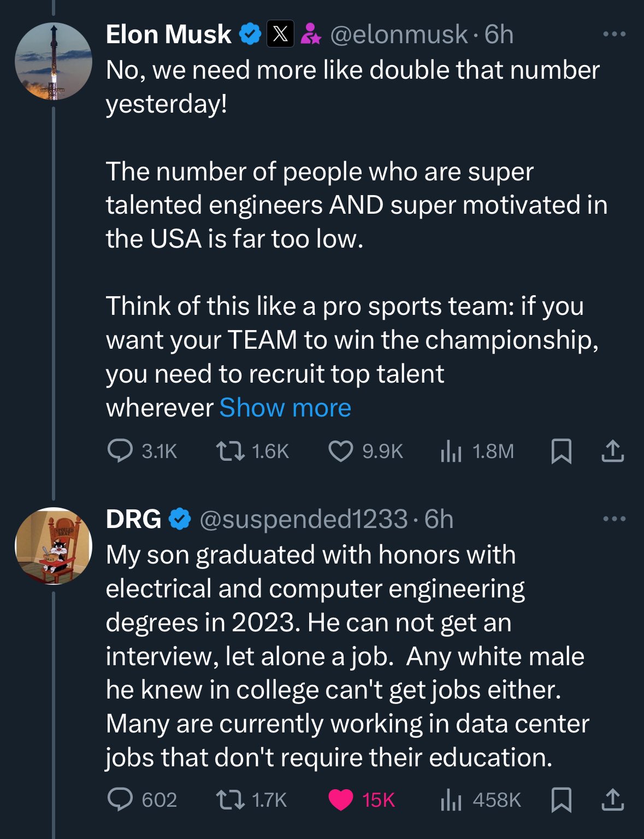This screenshot has height=839, width=644.
Task: View analytics on DRG's post
Action: pos(451,800)
